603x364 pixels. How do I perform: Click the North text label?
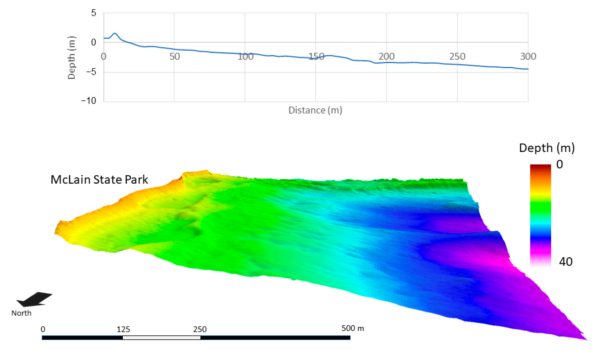(21, 313)
